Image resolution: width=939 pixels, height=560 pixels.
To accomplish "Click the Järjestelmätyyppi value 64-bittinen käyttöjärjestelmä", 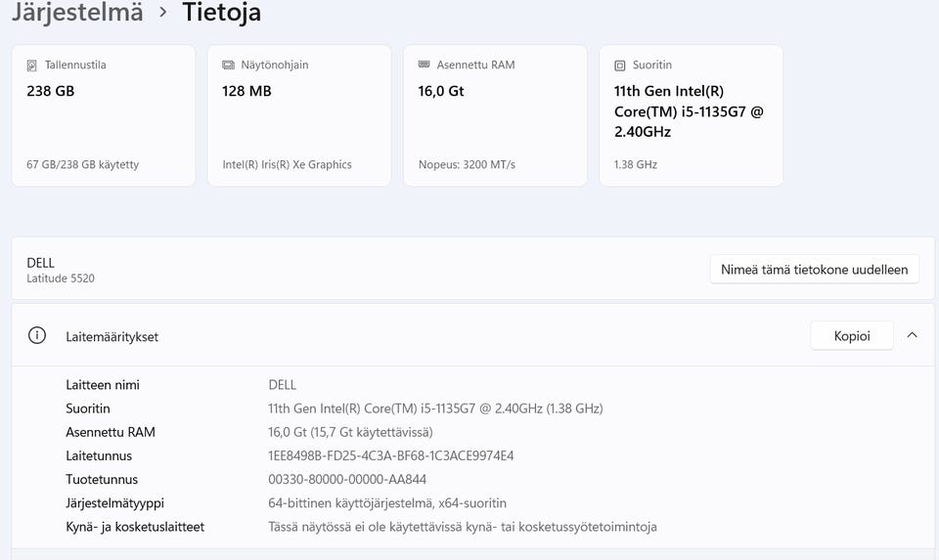I will click(x=387, y=503).
